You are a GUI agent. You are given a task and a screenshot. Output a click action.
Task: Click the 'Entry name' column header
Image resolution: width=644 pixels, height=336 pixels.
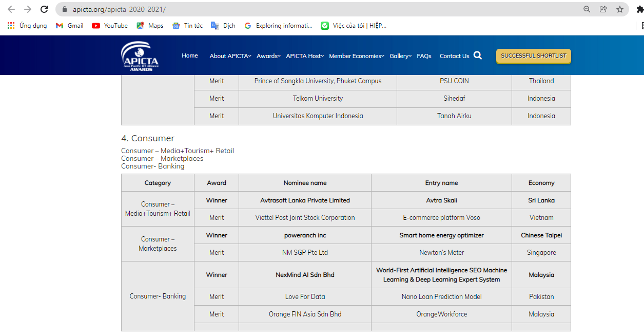442,183
